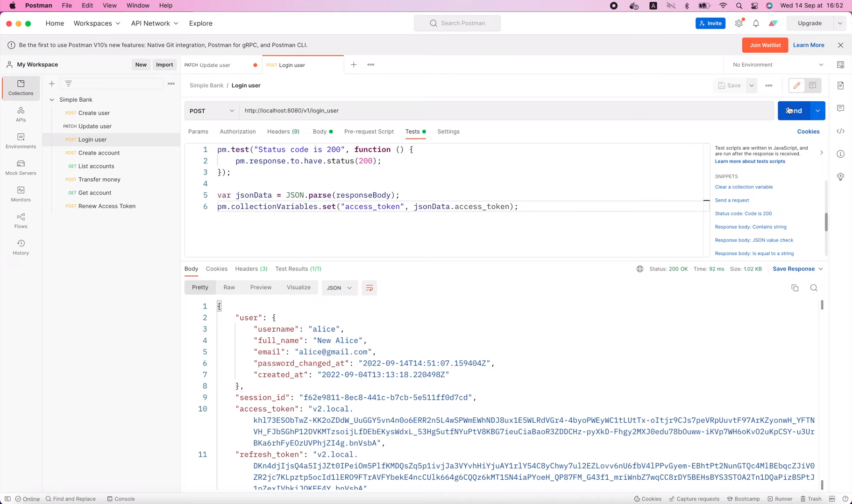Open a new request tab with plus

point(354,64)
